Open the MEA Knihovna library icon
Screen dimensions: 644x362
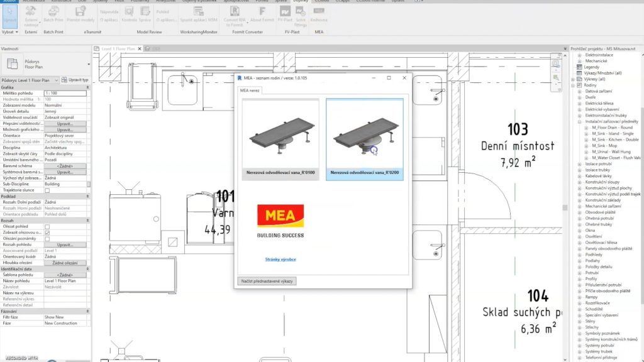click(319, 14)
